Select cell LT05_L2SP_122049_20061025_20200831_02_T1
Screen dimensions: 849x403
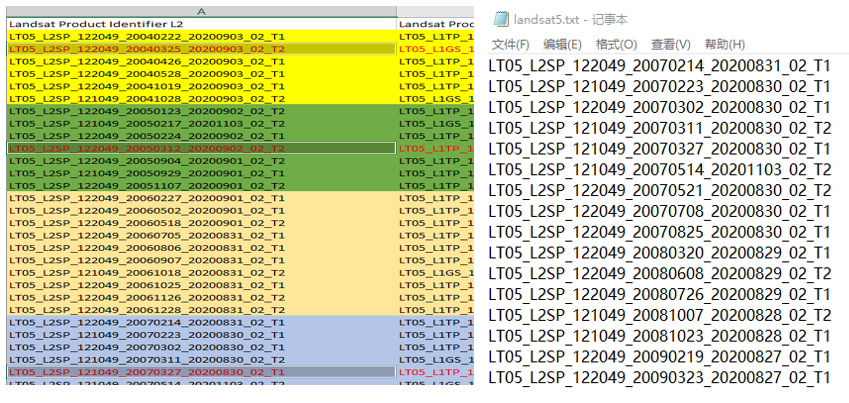(201, 285)
